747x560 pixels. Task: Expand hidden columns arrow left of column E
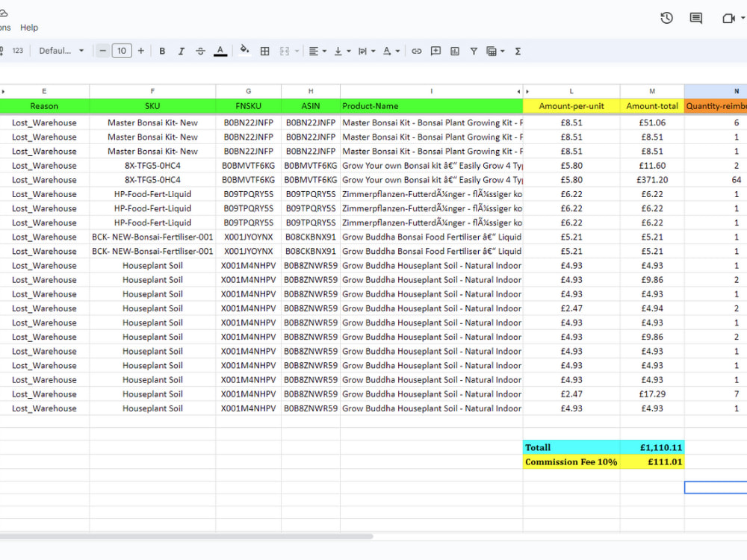(x=3, y=91)
